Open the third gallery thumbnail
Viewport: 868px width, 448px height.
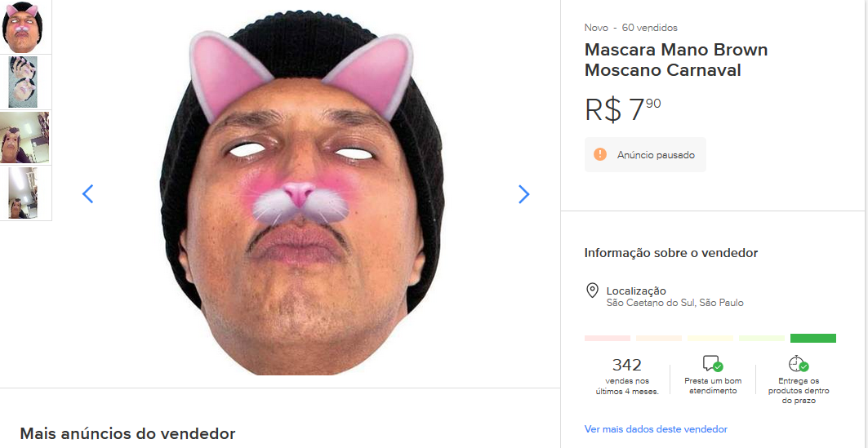point(26,138)
